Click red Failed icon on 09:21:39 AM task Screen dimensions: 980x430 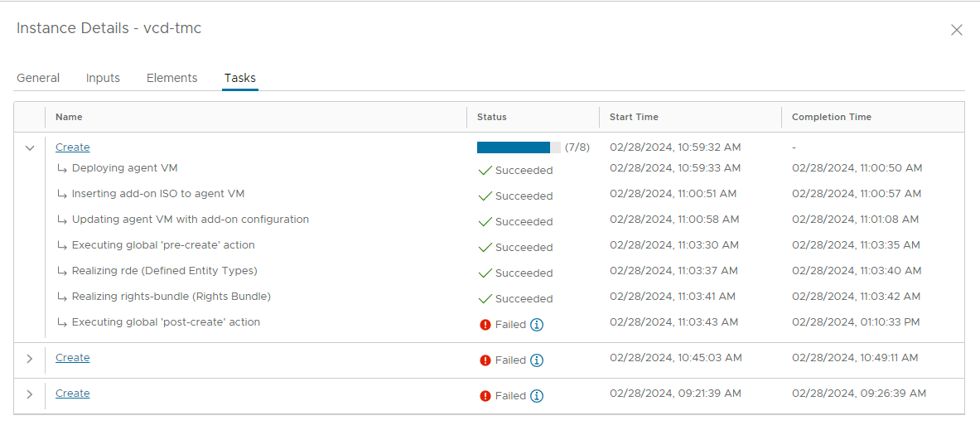(485, 396)
